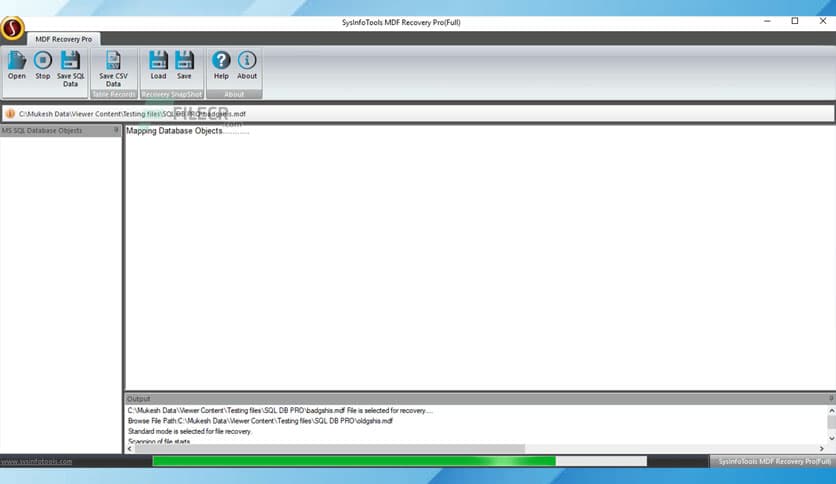Click Output panel scroll up arrow
836x484 pixels.
(831, 410)
